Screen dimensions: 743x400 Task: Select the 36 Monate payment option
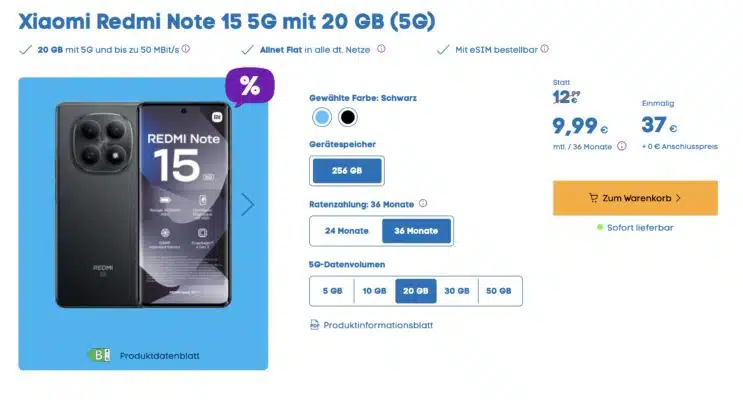click(416, 231)
